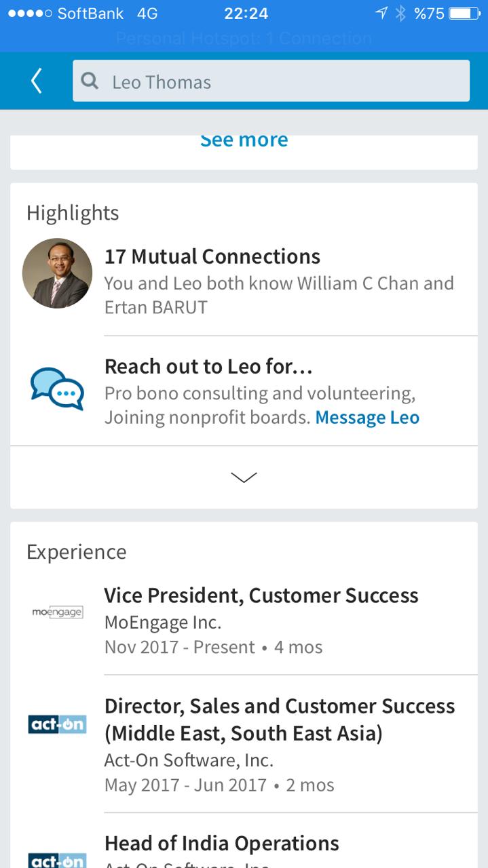Open Head of India Operations entry
The image size is (488, 868).
[221, 843]
